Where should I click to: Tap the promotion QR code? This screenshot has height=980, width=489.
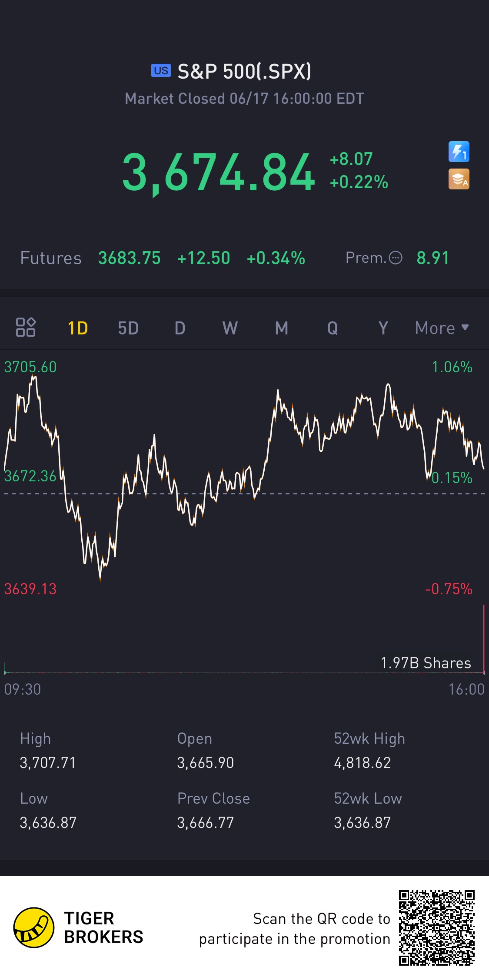(x=436, y=927)
